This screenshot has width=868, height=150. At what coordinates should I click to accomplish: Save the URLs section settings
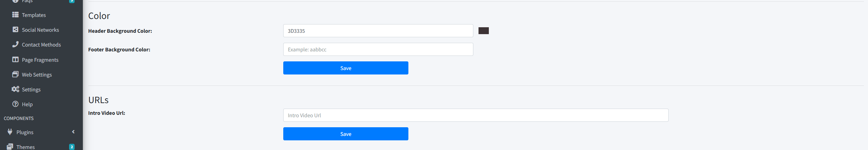tap(345, 134)
